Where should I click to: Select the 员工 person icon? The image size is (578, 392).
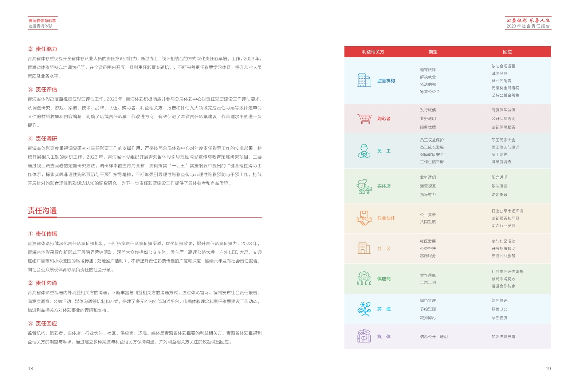tap(364, 151)
